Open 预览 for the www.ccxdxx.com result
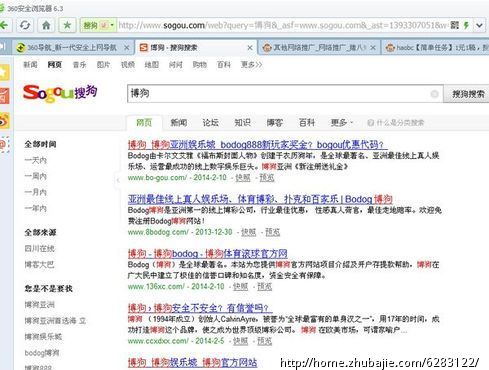 pyautogui.click(x=264, y=341)
